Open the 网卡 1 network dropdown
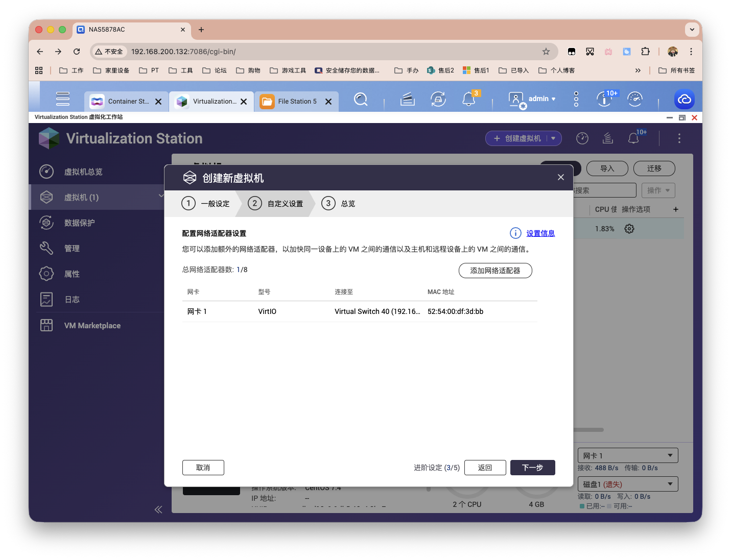 pyautogui.click(x=627, y=455)
